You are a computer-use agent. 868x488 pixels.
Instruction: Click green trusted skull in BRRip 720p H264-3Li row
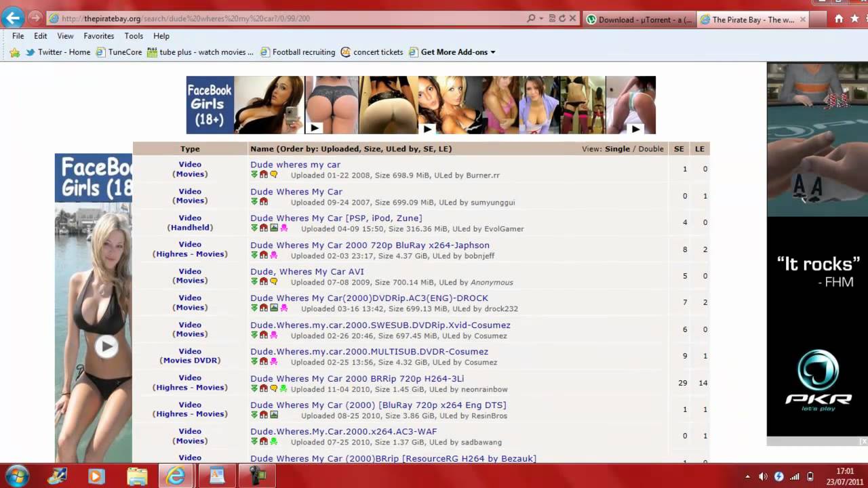click(284, 388)
